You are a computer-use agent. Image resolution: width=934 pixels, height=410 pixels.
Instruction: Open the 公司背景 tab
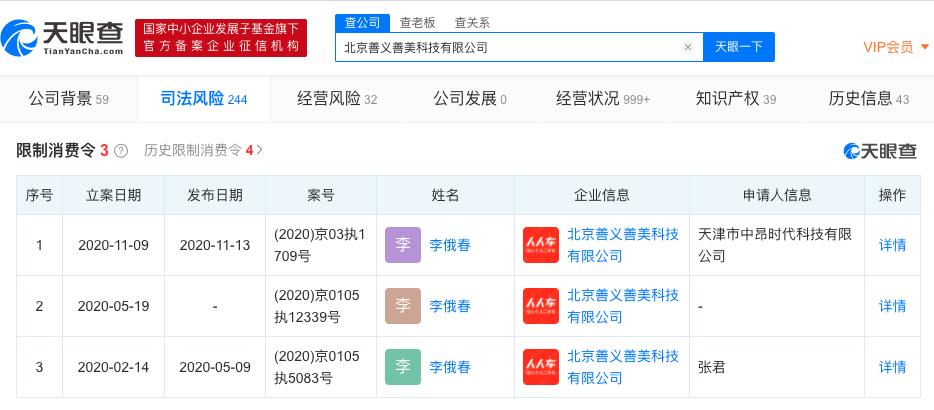click(x=69, y=99)
